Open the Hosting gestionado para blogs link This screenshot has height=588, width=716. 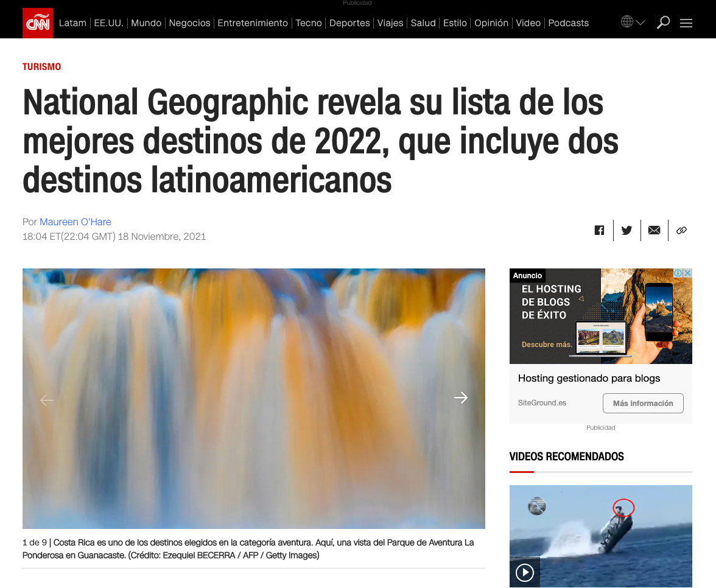(589, 378)
